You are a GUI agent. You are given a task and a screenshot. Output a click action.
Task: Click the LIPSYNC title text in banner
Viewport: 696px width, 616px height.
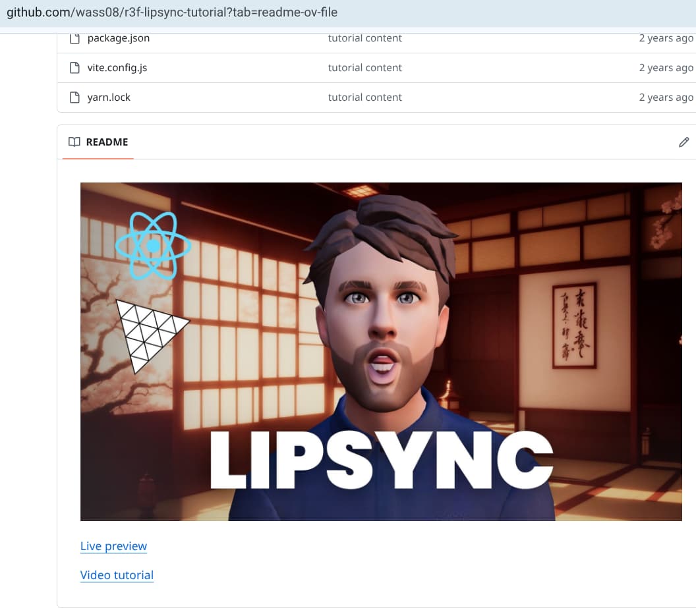381,459
